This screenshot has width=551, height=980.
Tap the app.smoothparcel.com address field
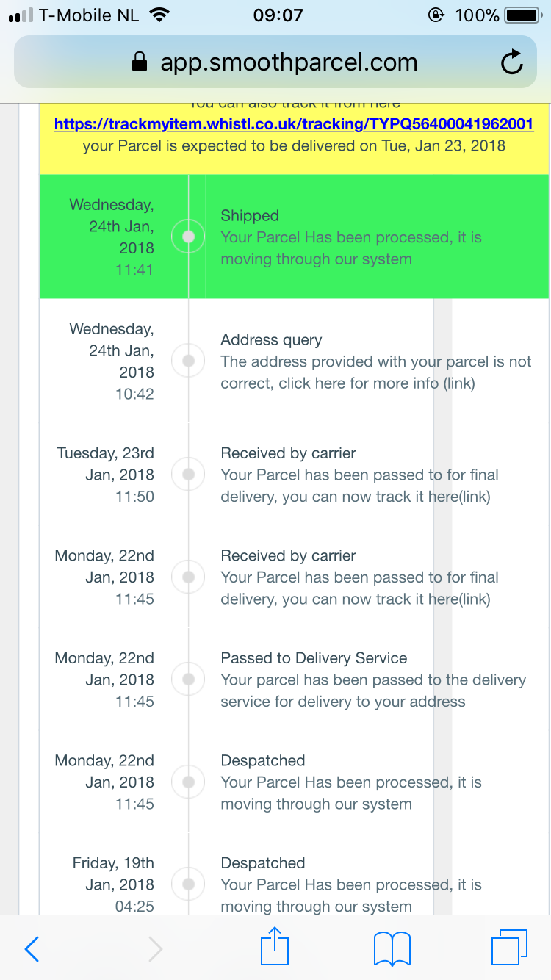click(x=289, y=62)
